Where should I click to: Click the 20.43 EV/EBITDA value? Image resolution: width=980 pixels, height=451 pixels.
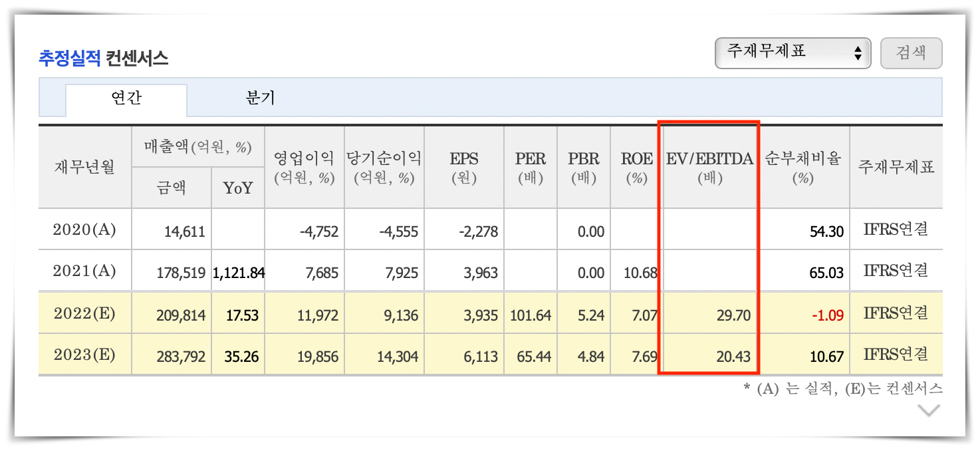tap(733, 357)
